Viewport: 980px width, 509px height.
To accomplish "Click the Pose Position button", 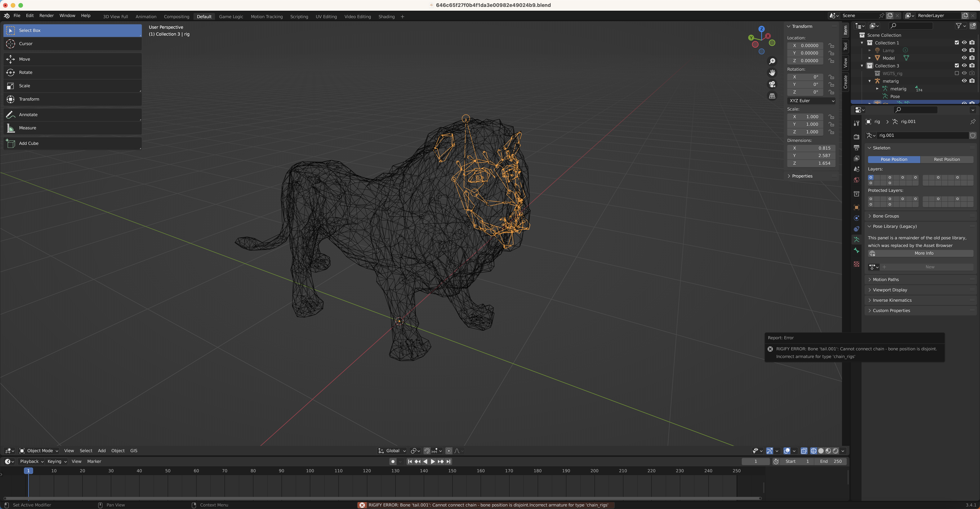I will [894, 159].
